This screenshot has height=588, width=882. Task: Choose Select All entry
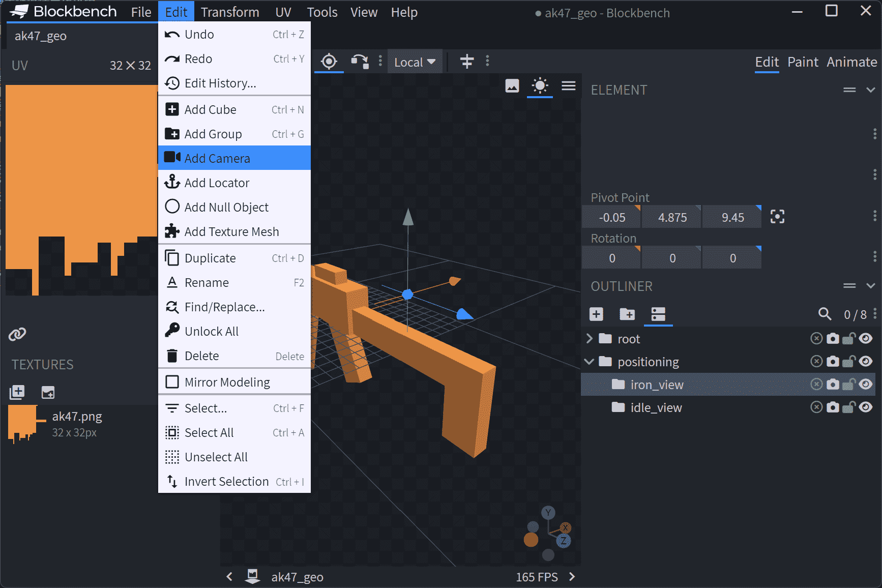(x=234, y=432)
